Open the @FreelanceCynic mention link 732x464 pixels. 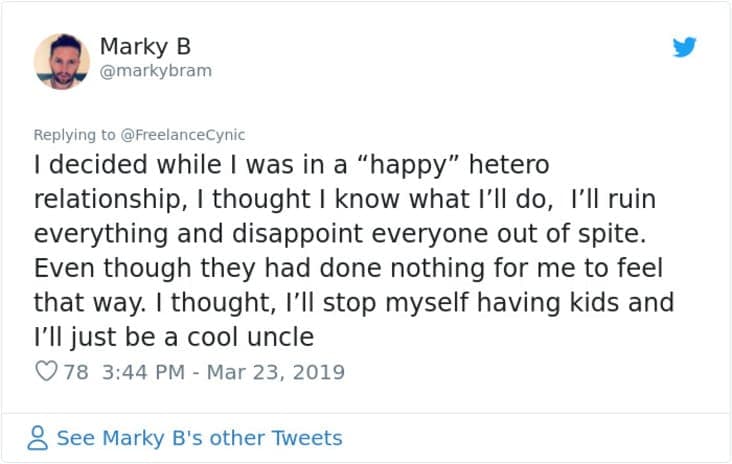click(183, 135)
